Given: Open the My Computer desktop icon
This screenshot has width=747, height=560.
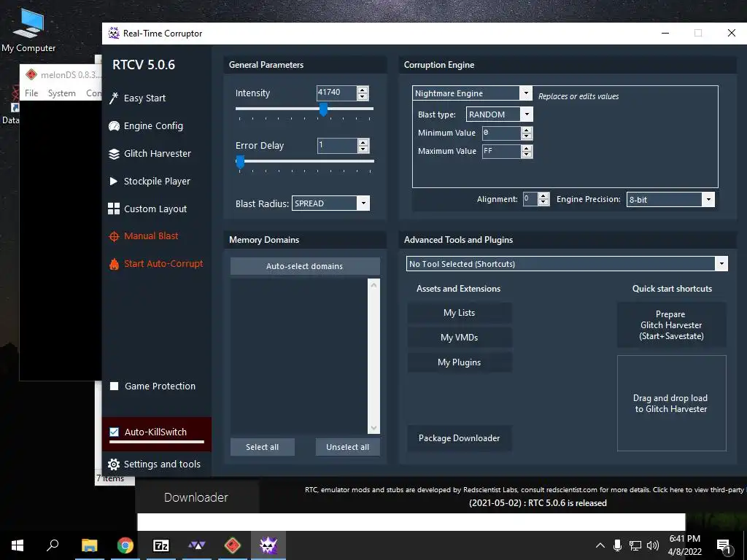Looking at the screenshot, I should (28, 30).
